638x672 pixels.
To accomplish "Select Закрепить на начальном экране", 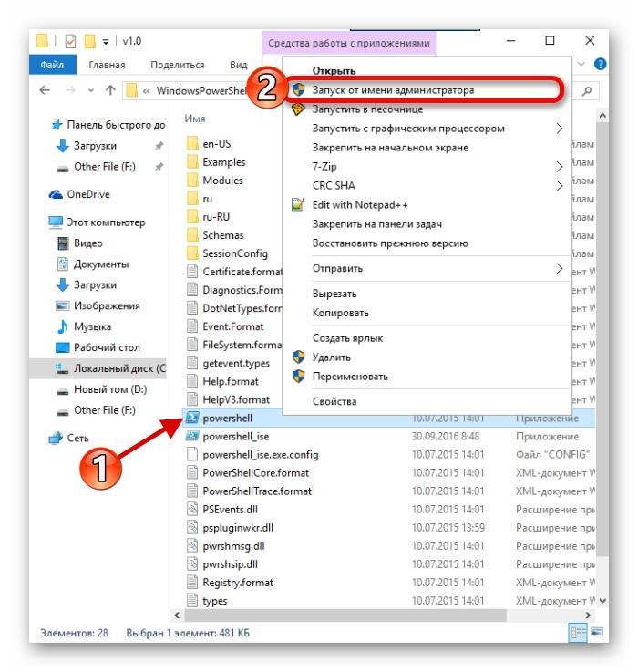I will 427,148.
